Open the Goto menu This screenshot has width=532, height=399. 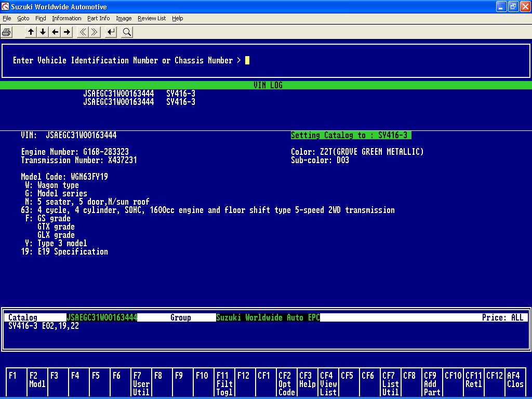[x=23, y=18]
